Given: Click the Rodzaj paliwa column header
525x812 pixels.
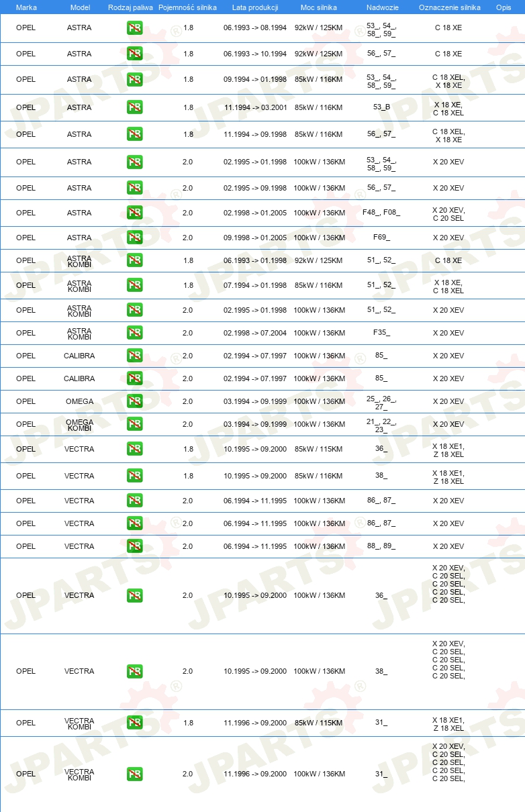Looking at the screenshot, I should tap(130, 7).
